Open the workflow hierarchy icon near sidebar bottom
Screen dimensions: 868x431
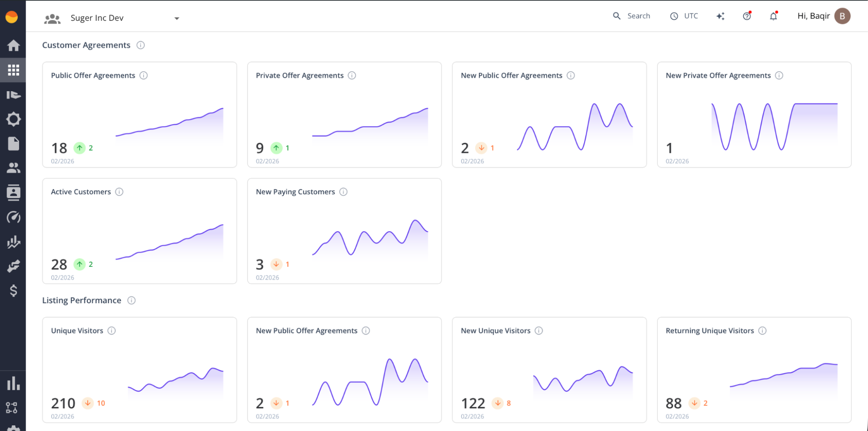[x=13, y=408]
